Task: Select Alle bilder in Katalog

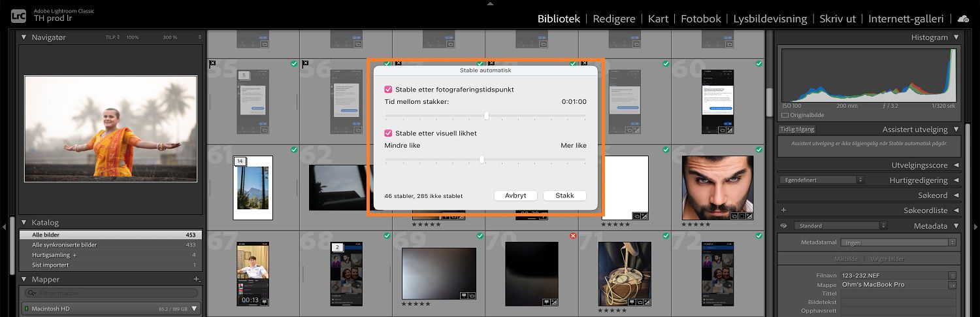Action: (110, 235)
